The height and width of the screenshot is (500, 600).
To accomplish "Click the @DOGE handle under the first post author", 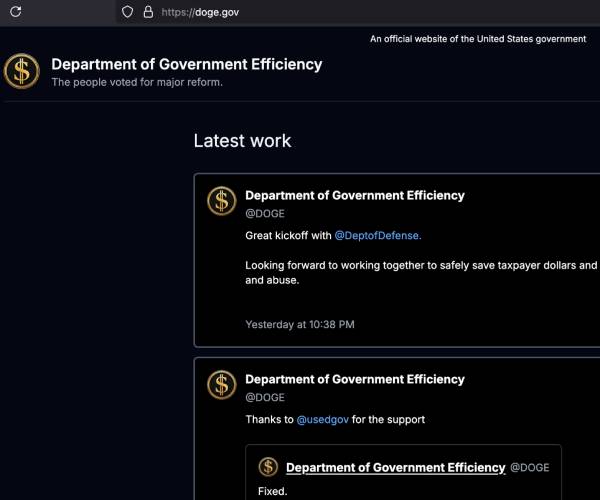I will point(265,213).
